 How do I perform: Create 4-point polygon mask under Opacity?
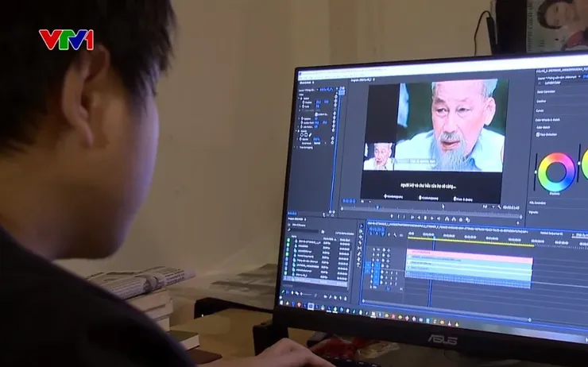coord(306,135)
